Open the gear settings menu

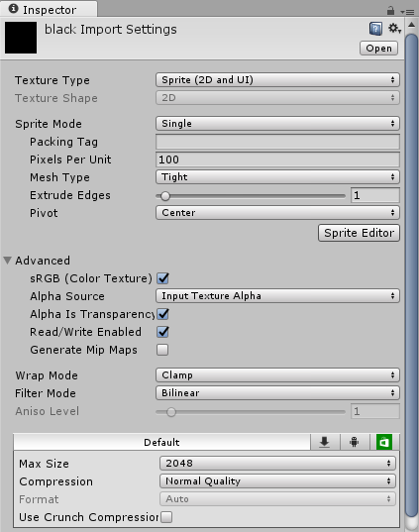394,29
